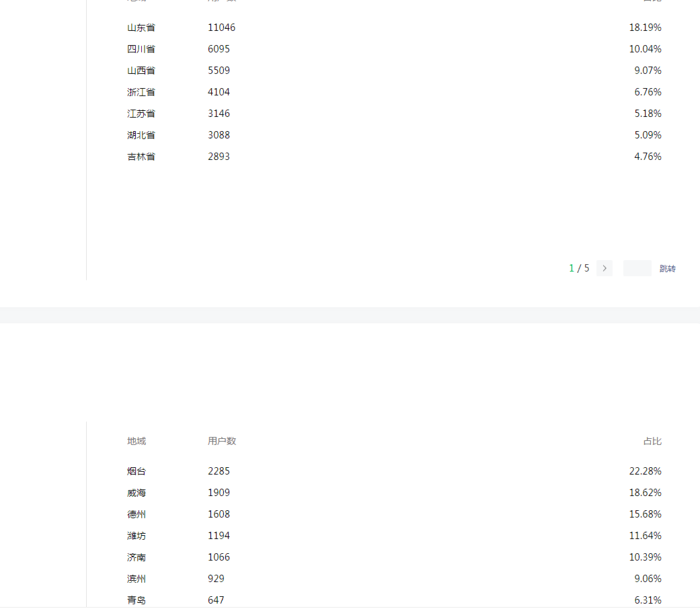Select the 山东省 row

tap(141, 28)
